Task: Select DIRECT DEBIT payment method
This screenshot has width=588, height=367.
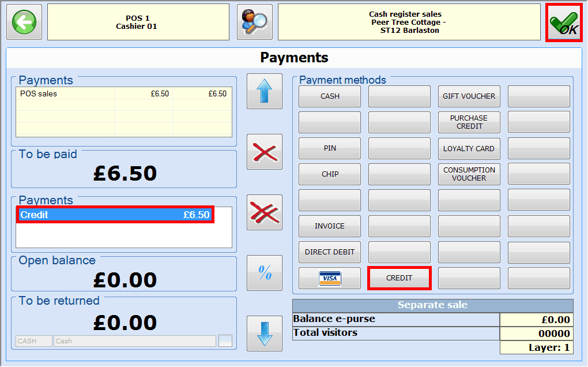Action: (330, 252)
